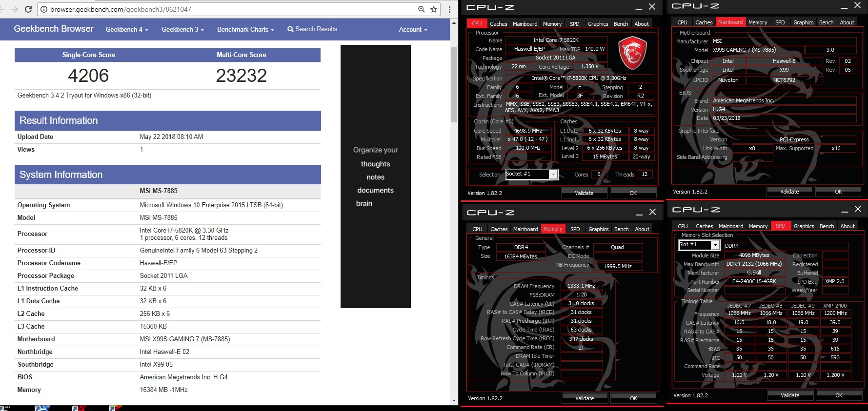The height and width of the screenshot is (411, 868).
Task: Click the Channels # value Quad
Action: coord(617,247)
